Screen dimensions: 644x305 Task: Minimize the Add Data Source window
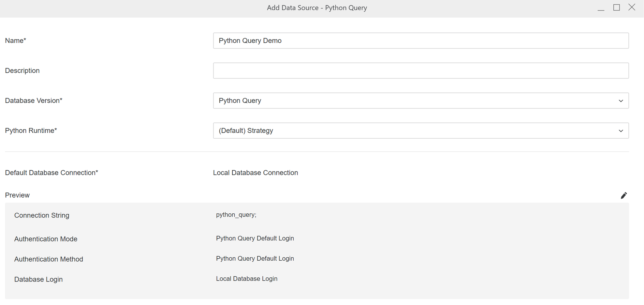click(x=601, y=8)
